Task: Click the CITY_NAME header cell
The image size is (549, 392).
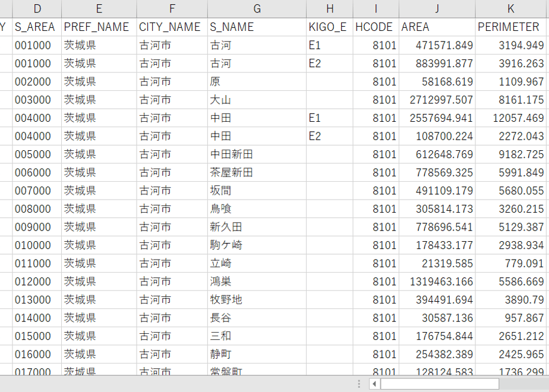Action: tap(172, 27)
